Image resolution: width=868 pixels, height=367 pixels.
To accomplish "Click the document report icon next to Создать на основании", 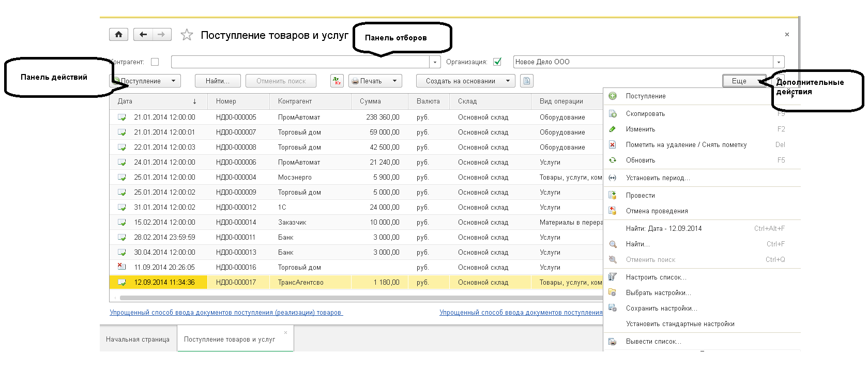I will pyautogui.click(x=526, y=81).
